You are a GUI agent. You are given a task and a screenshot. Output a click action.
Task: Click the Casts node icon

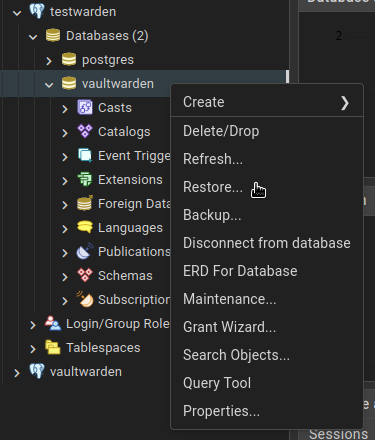[85, 107]
